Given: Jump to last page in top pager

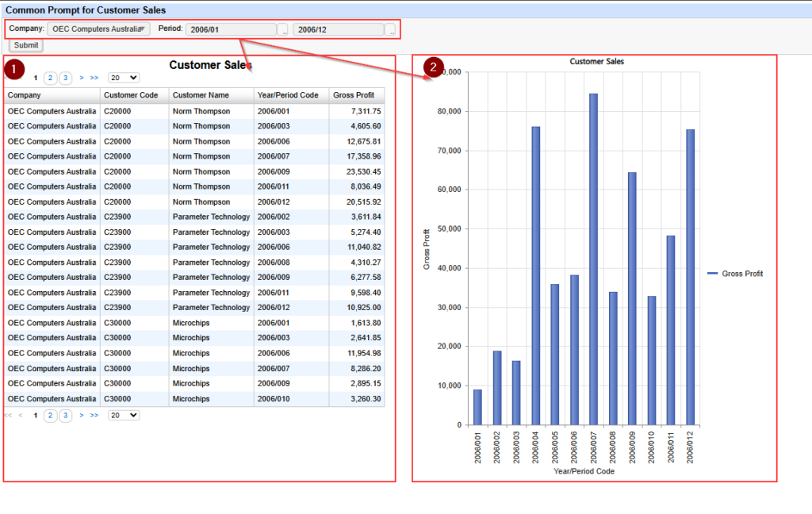Looking at the screenshot, I should [x=94, y=78].
